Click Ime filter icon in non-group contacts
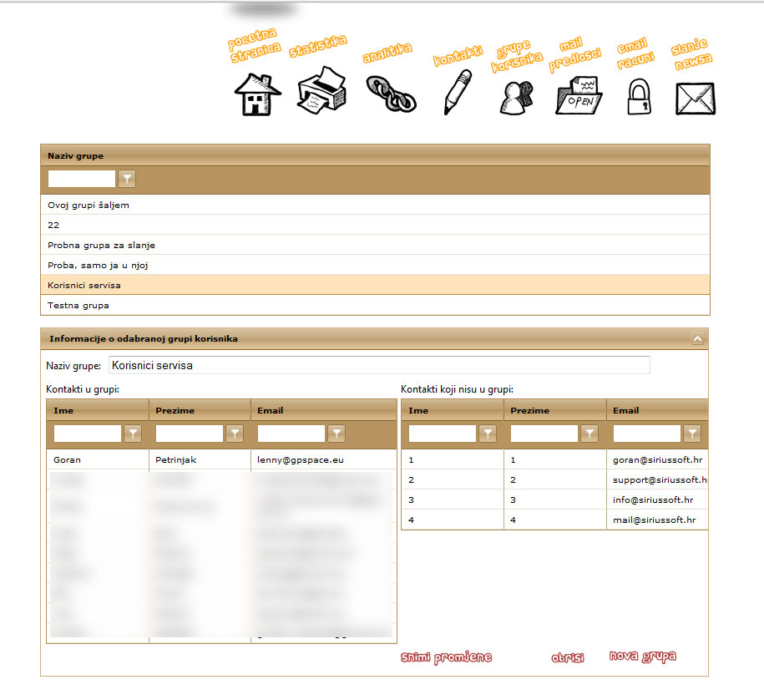The height and width of the screenshot is (700, 764). click(x=488, y=434)
